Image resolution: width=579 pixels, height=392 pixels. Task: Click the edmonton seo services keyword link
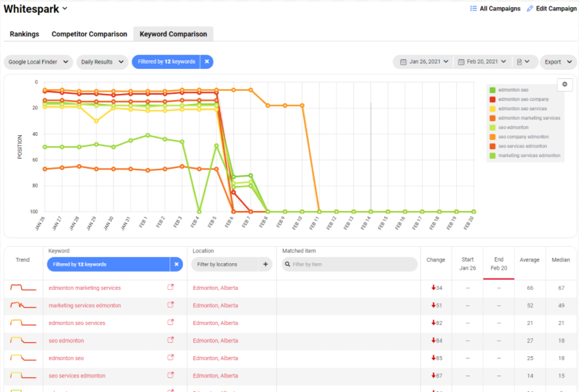77,323
